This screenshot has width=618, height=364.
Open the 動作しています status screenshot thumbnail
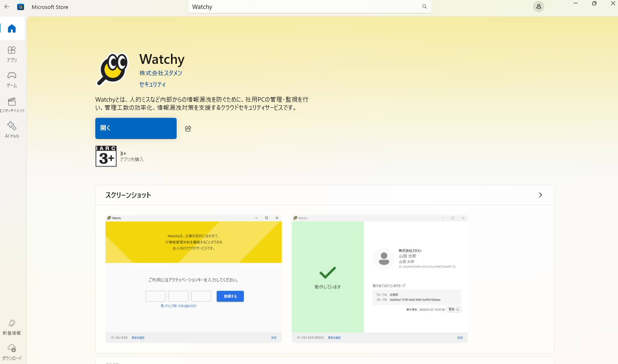pyautogui.click(x=380, y=279)
